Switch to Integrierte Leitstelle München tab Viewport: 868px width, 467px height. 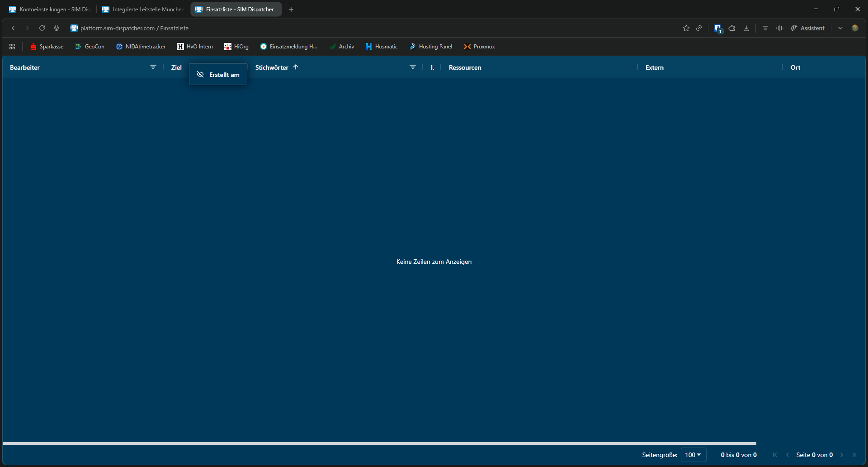coord(143,10)
